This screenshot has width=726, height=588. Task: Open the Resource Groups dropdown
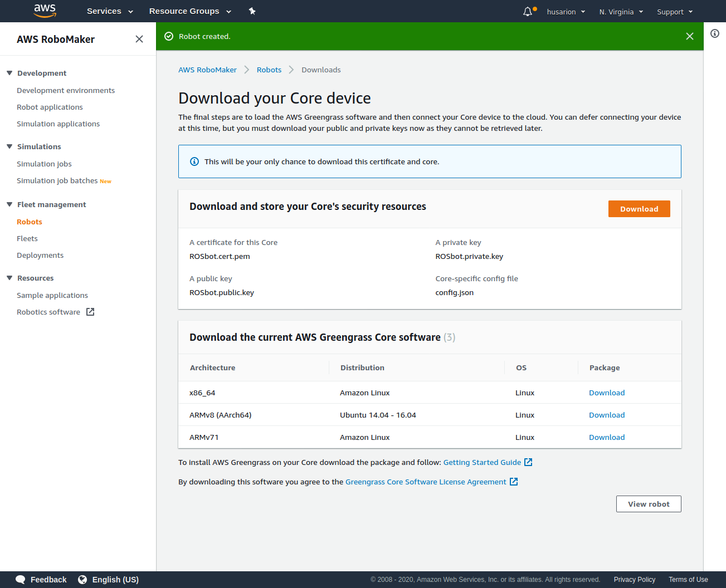pyautogui.click(x=190, y=11)
